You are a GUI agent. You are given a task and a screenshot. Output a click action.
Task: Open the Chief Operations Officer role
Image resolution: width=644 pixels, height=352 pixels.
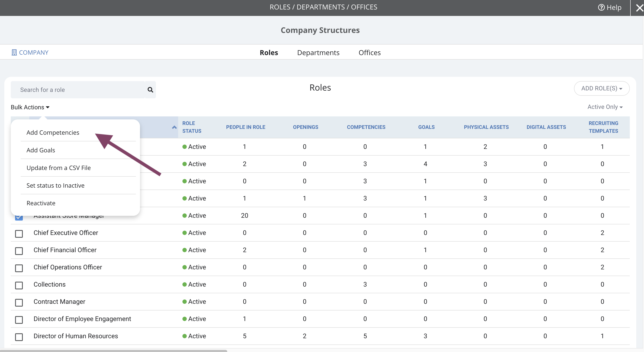(68, 267)
